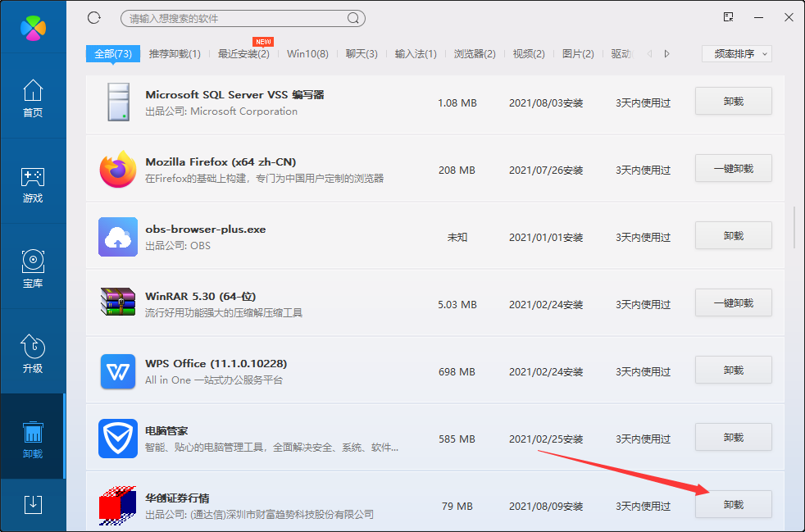Uninstall Microsoft SQL Server VSS 编写器

[733, 101]
